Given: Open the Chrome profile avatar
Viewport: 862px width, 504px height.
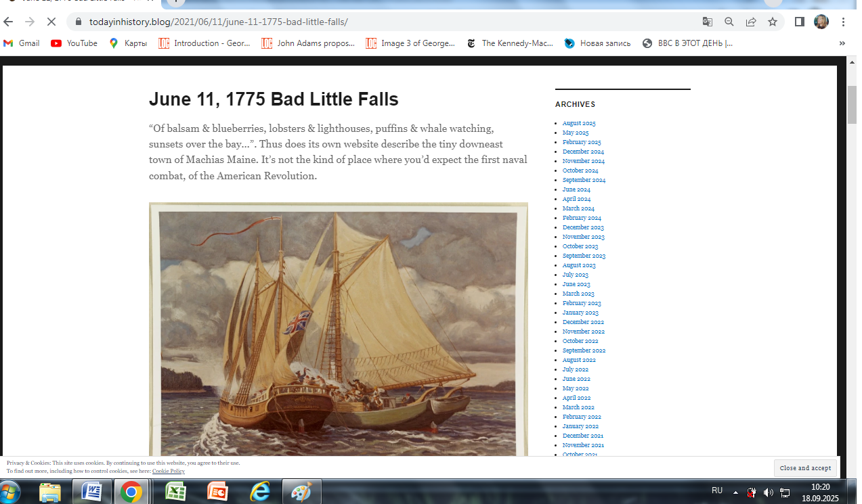Looking at the screenshot, I should point(821,22).
